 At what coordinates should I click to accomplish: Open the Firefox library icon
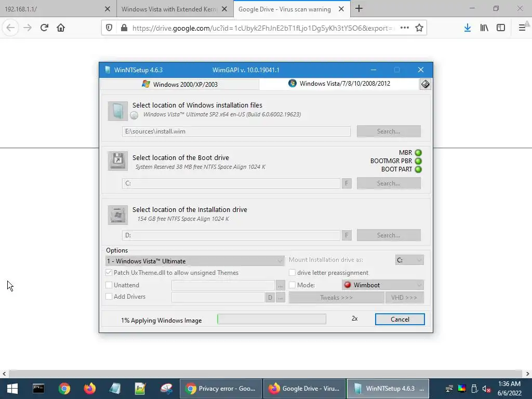point(484,28)
